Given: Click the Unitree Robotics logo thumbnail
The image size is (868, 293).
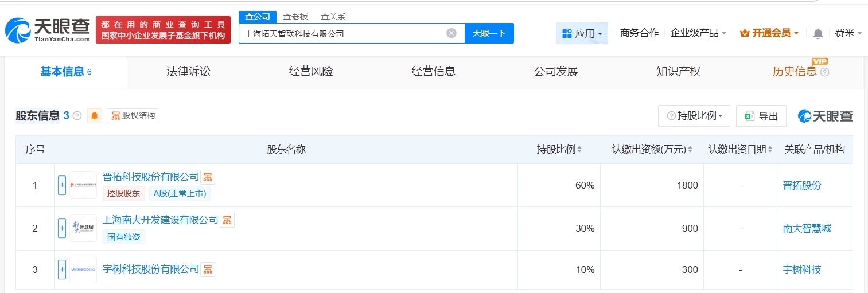Looking at the screenshot, I should coord(83,269).
